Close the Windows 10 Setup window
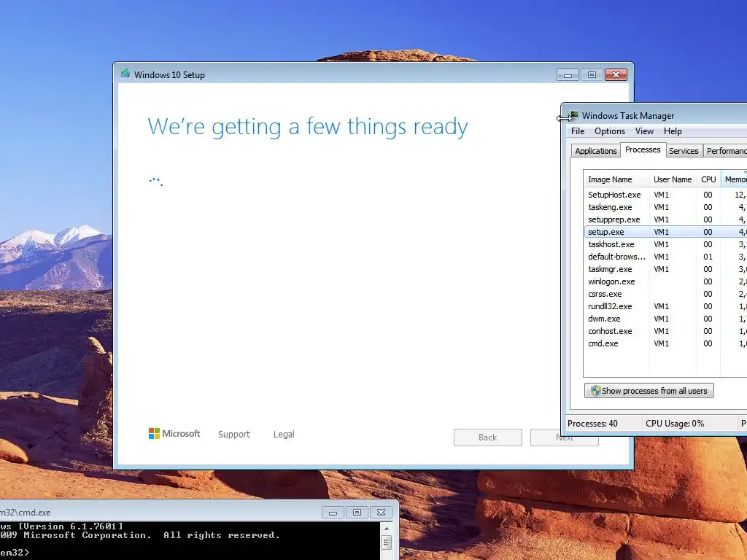The image size is (747, 560). click(x=616, y=75)
